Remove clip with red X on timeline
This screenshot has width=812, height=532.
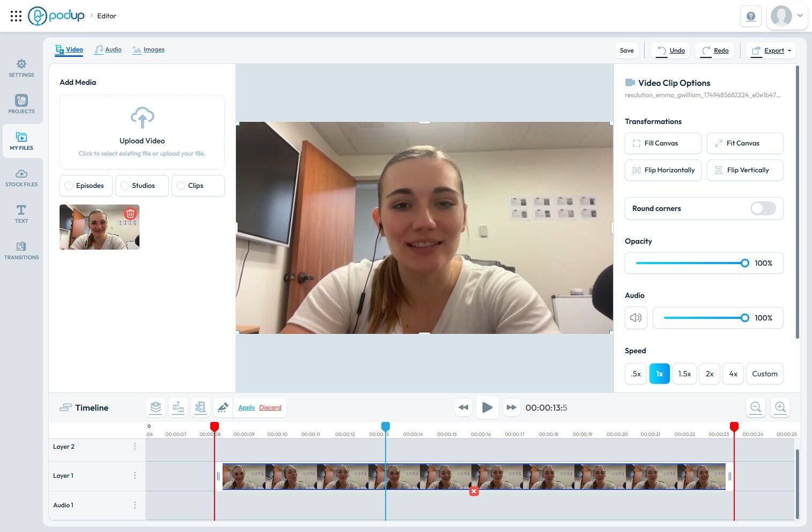[474, 491]
